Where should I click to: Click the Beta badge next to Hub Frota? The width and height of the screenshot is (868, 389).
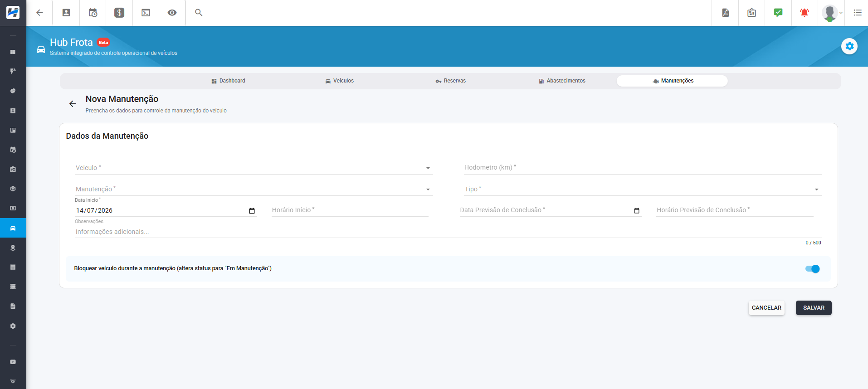point(103,43)
